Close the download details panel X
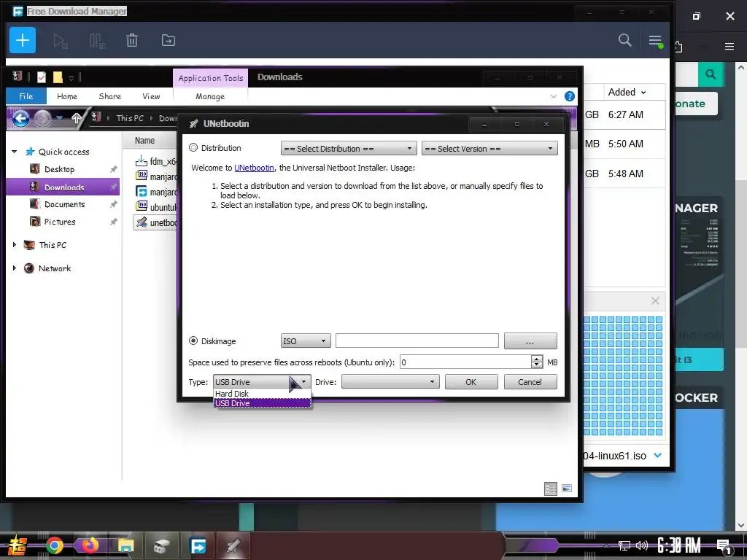Image resolution: width=747 pixels, height=560 pixels. point(655,301)
